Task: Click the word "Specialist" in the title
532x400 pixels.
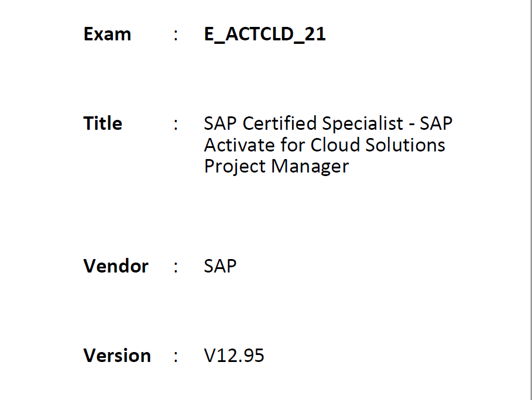Action: point(362,124)
